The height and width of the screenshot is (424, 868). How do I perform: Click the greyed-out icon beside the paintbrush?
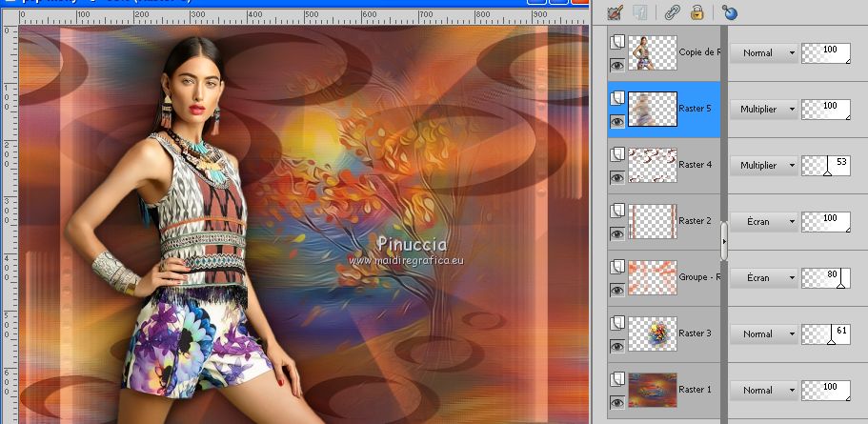click(x=640, y=12)
